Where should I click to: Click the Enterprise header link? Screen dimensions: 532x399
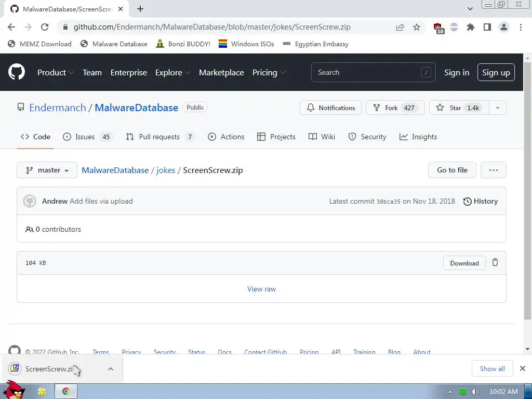coord(129,72)
